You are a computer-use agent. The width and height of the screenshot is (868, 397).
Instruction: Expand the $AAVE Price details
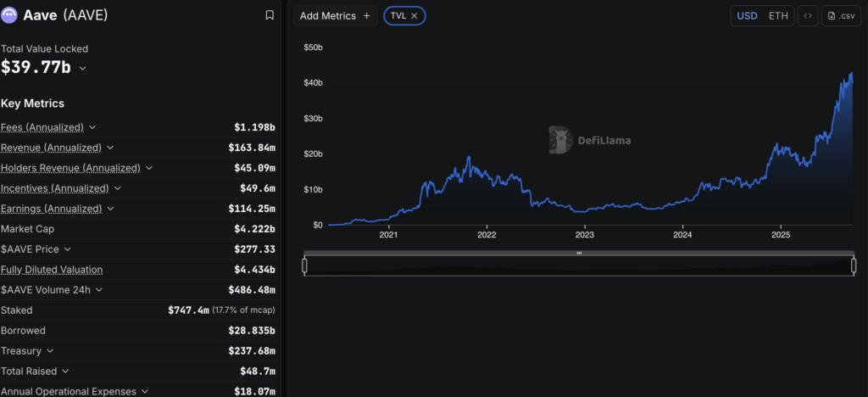67,249
